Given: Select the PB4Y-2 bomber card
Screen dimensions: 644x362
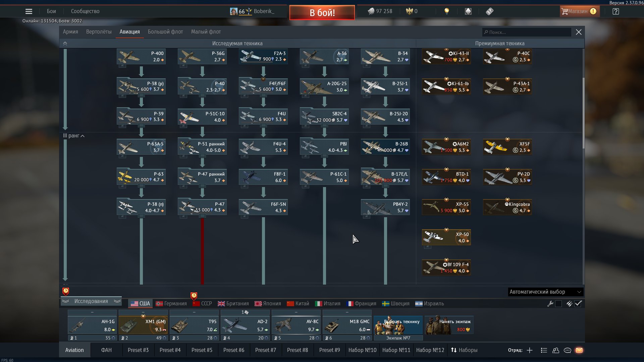Looking at the screenshot, I should 385,207.
